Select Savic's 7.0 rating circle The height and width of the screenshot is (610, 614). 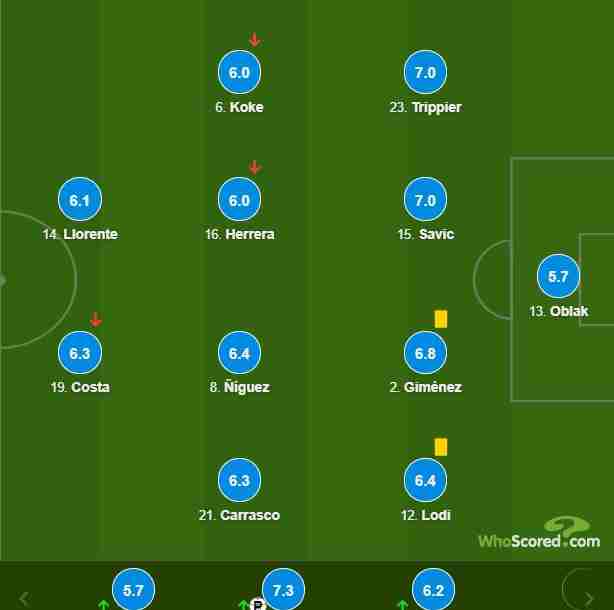click(425, 199)
